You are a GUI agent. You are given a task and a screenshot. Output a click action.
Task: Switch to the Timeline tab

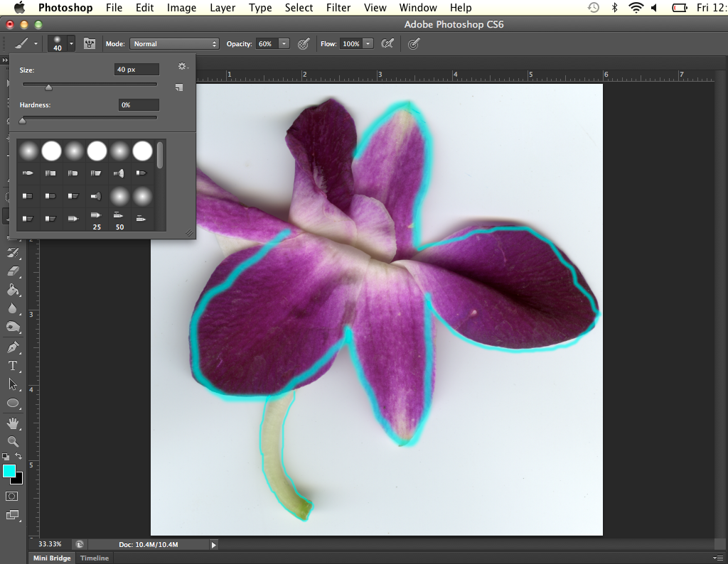(95, 558)
